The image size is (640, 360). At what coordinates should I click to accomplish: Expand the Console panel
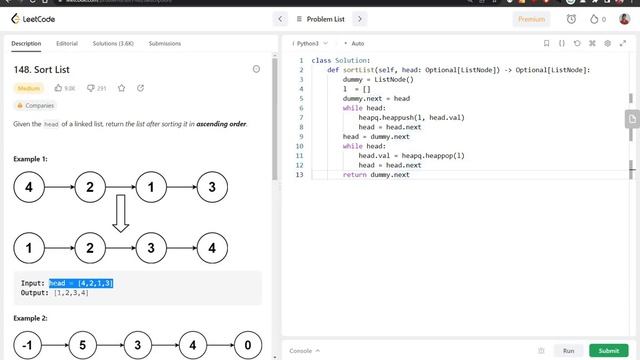(304, 351)
